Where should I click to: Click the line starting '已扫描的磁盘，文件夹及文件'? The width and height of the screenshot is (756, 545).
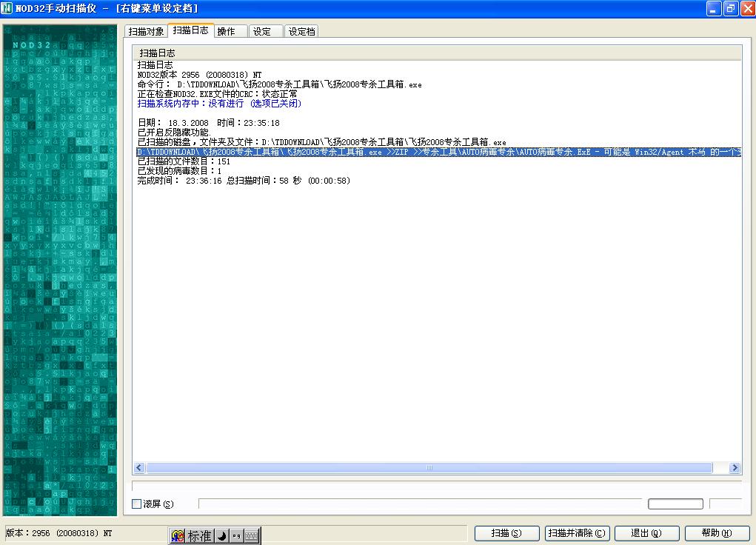tap(321, 142)
